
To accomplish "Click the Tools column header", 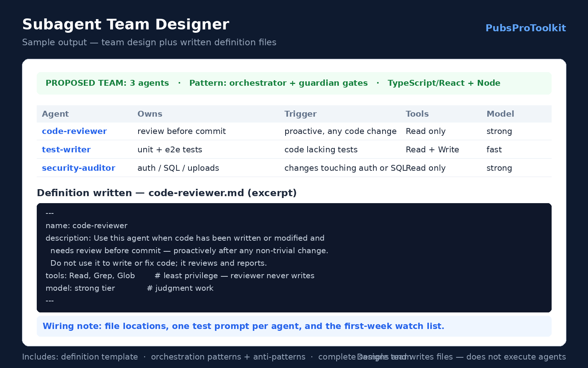I will point(417,114).
